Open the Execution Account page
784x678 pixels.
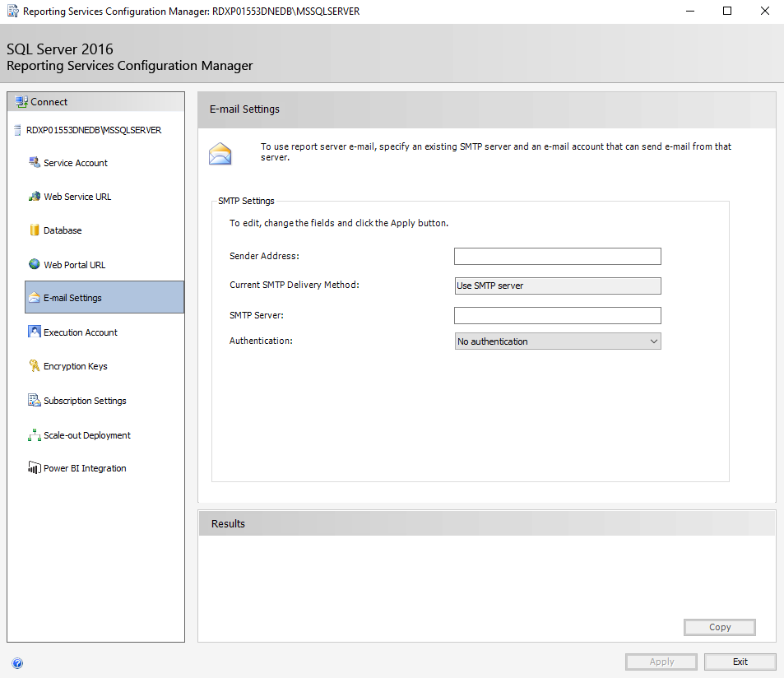pyautogui.click(x=81, y=332)
